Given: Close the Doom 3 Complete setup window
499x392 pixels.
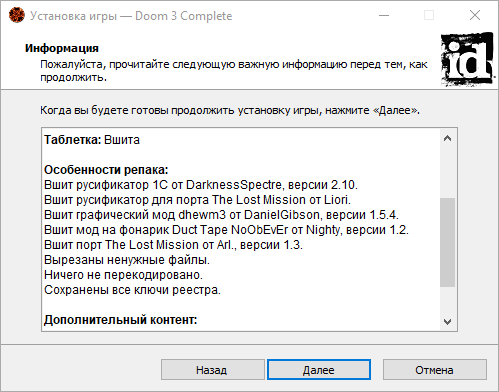Looking at the screenshot, I should coord(475,15).
